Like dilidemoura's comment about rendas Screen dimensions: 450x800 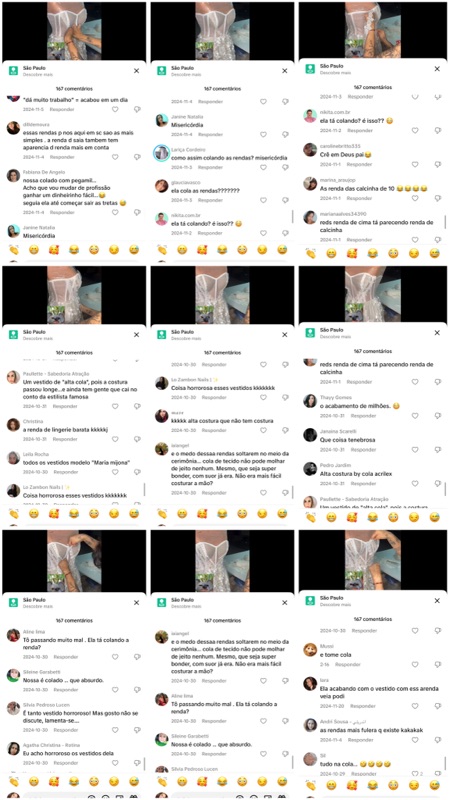[x=115, y=157]
